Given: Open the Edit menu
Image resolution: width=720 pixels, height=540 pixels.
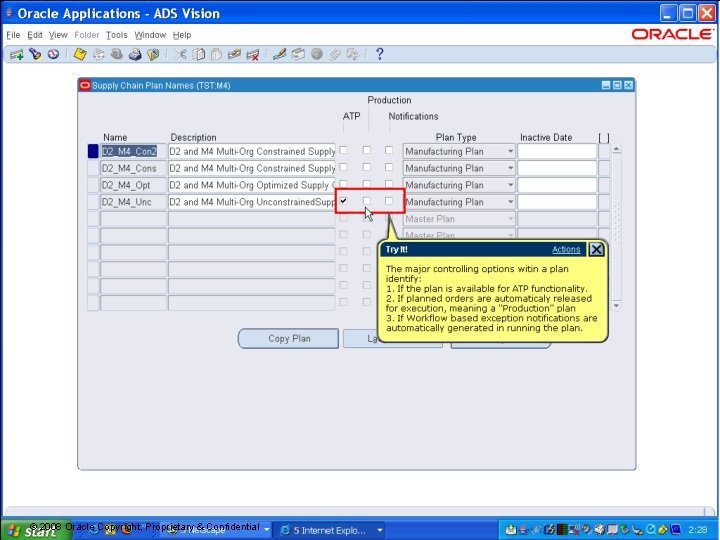Looking at the screenshot, I should click(x=34, y=35).
